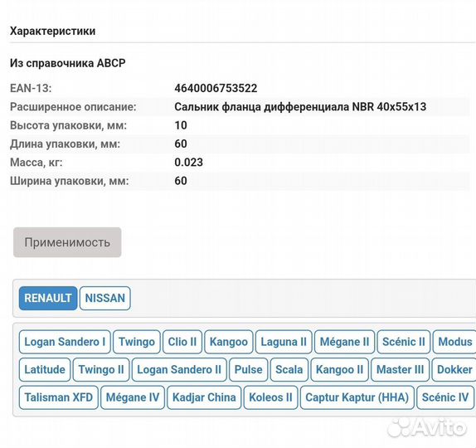Select the Modus model
The height and width of the screenshot is (448, 476).
click(454, 342)
